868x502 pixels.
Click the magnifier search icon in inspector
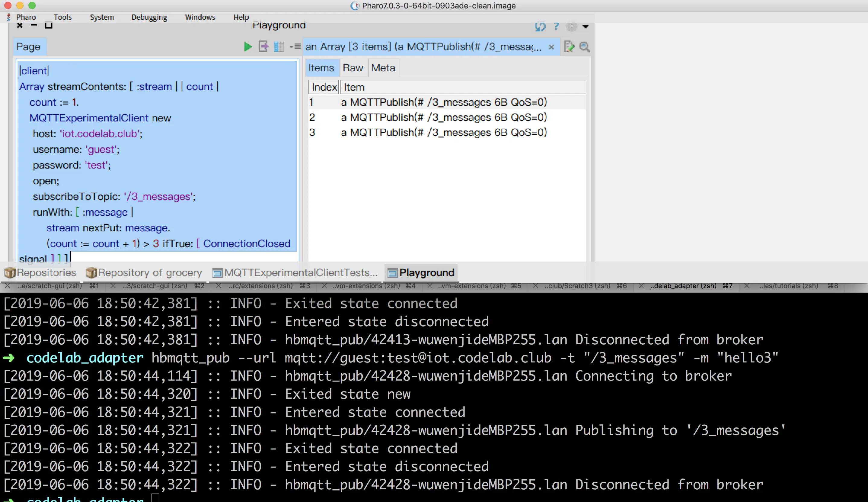coord(584,47)
